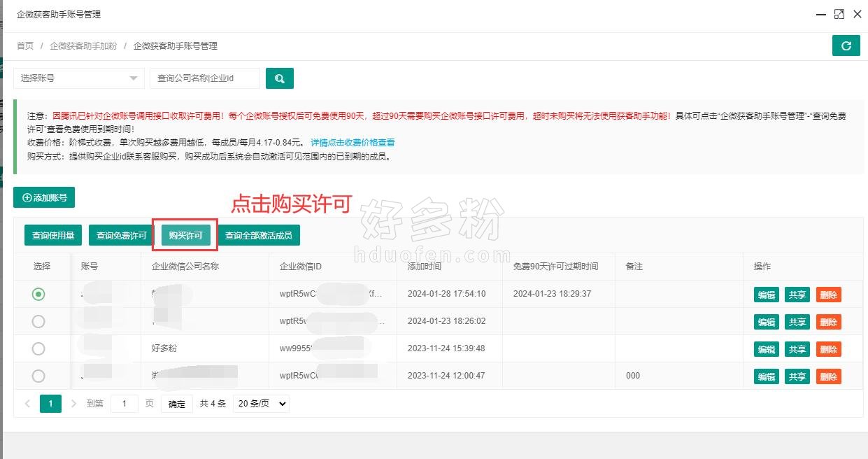Share the 好多粉 account row
Screen dimensions: 868x459
tap(797, 349)
